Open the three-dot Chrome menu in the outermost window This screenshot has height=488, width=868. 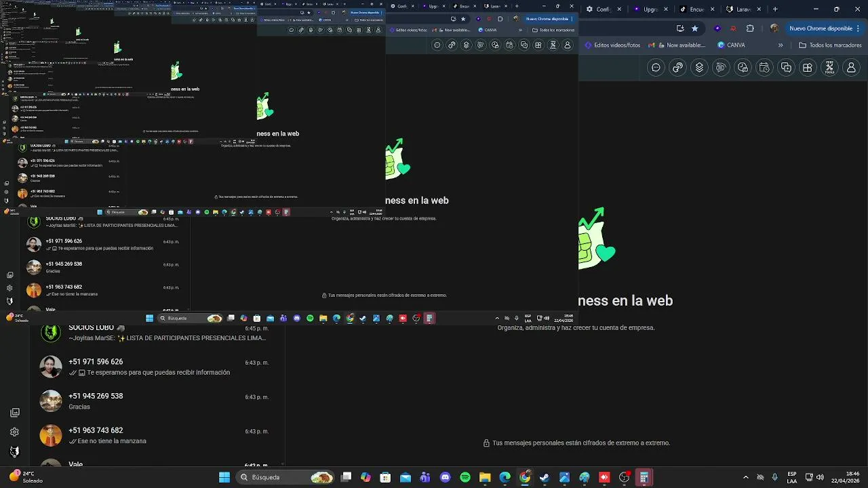859,28
